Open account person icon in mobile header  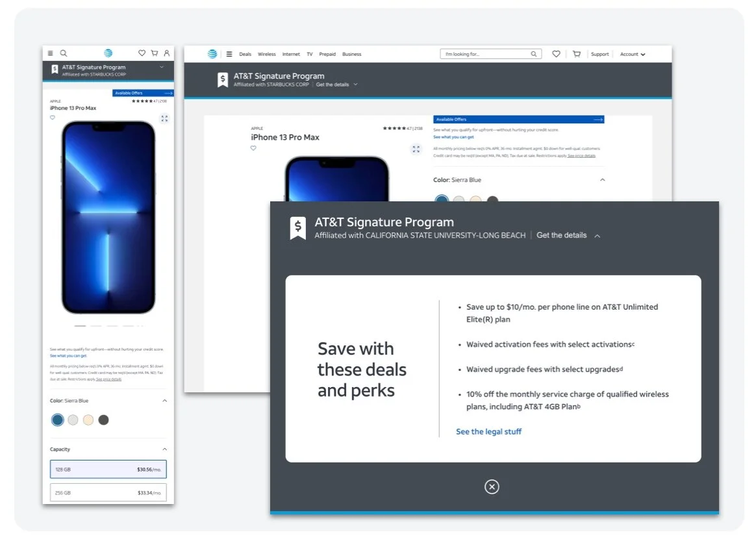167,53
